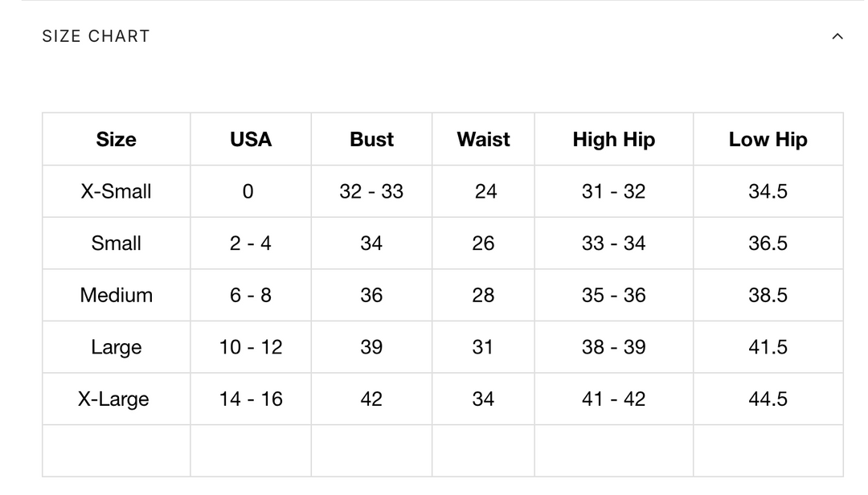Select the Medium row label
868x495 pixels.
(116, 295)
